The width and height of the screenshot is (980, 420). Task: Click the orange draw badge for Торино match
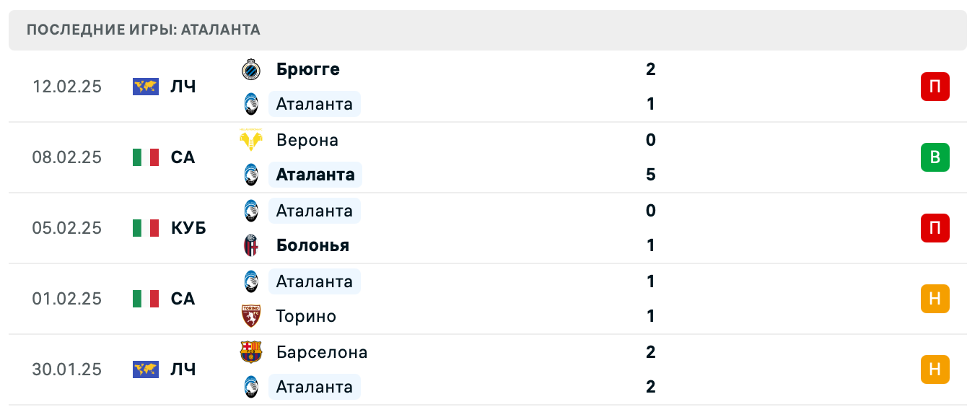935,299
